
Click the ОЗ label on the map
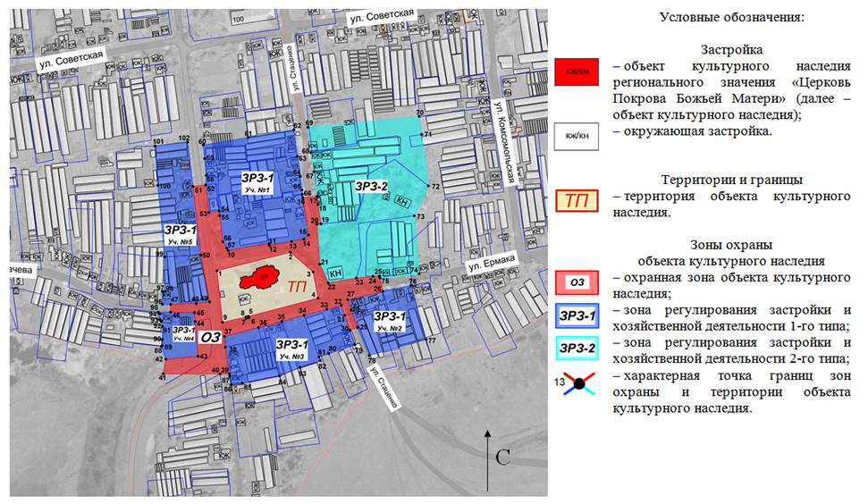211,337
